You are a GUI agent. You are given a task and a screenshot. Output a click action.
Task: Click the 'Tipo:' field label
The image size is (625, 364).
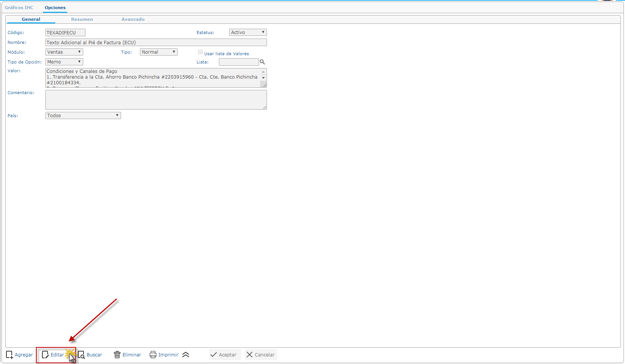click(126, 52)
